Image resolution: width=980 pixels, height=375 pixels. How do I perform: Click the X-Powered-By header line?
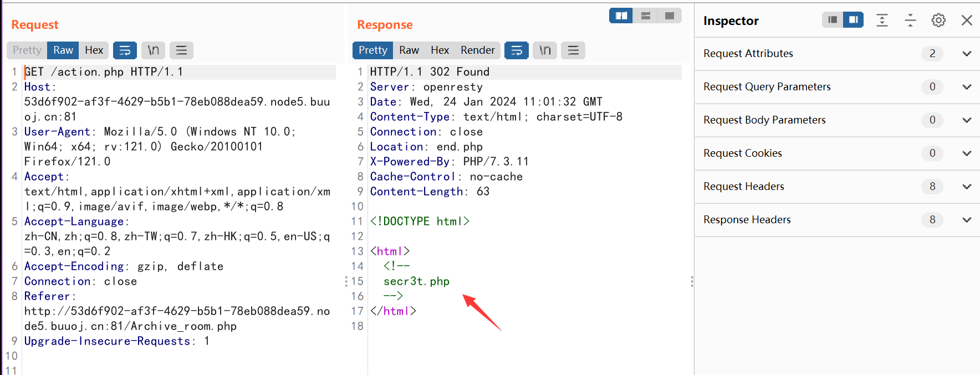pyautogui.click(x=450, y=162)
